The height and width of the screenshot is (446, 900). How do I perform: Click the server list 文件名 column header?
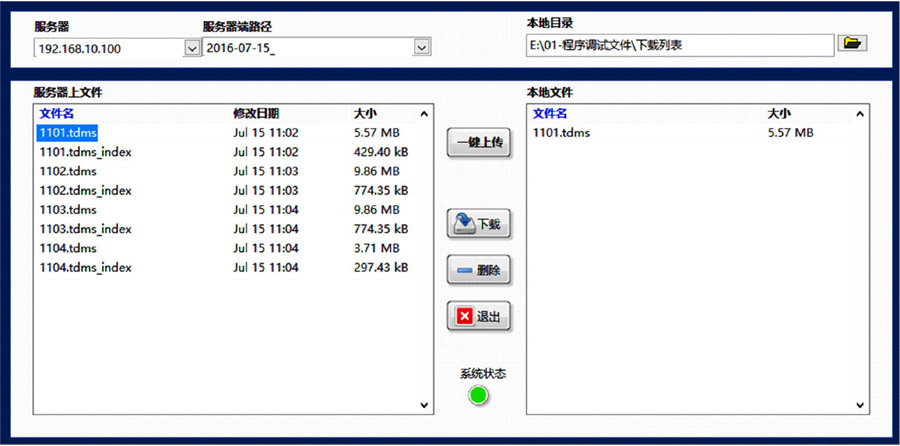coord(56,114)
